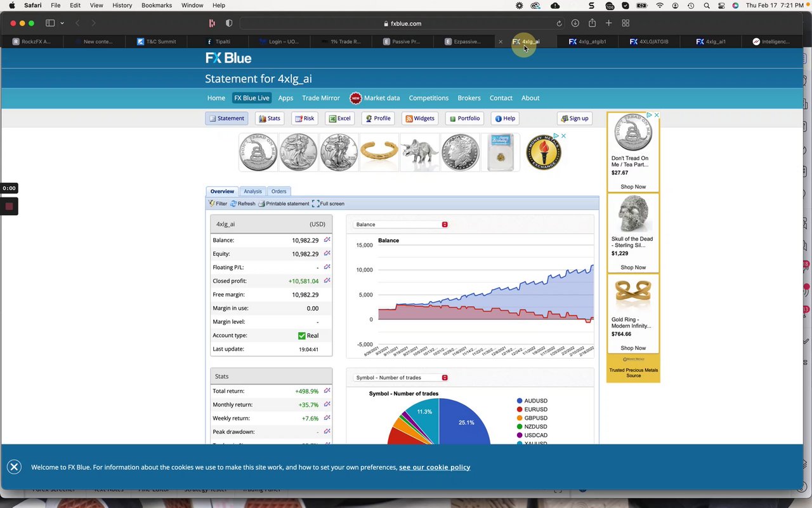Screen dimensions: 812x508
Task: Click chart icon next to Equity value
Action: click(x=327, y=253)
